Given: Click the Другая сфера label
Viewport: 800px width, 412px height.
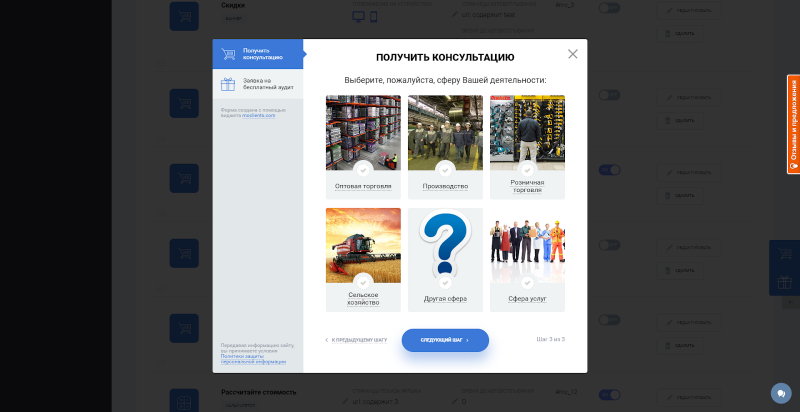Looking at the screenshot, I should 445,299.
